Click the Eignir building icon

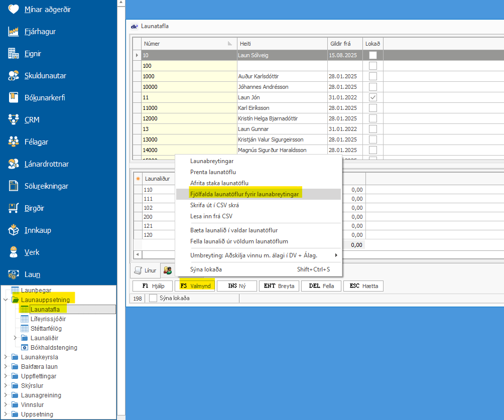pyautogui.click(x=14, y=54)
